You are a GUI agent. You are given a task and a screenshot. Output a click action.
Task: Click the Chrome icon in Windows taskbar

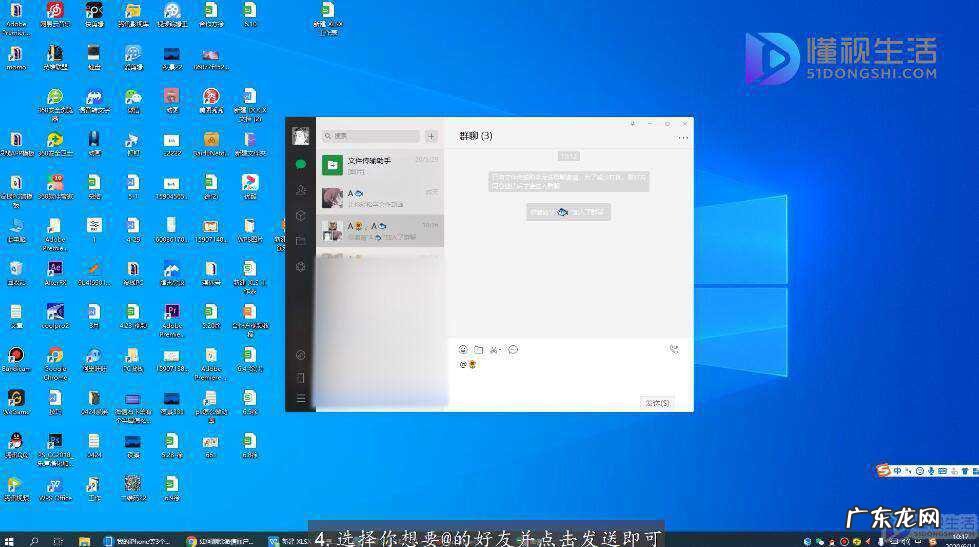tap(191, 541)
